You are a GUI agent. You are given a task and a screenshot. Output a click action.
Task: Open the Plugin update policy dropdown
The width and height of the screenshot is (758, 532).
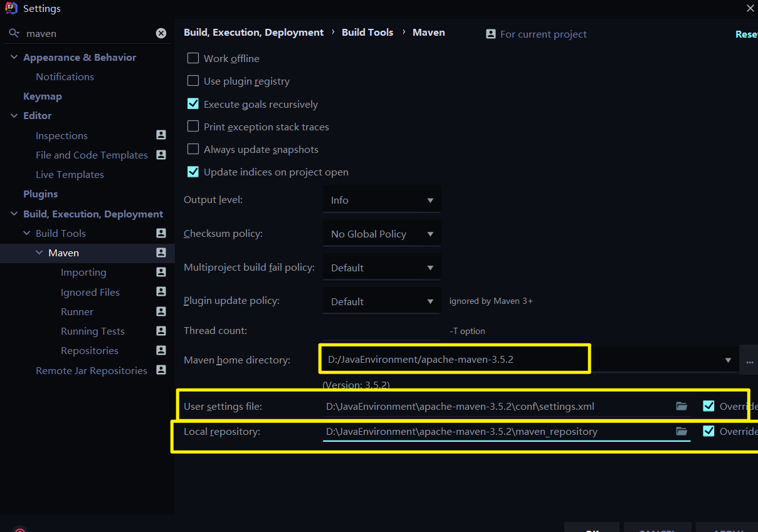pyautogui.click(x=382, y=301)
